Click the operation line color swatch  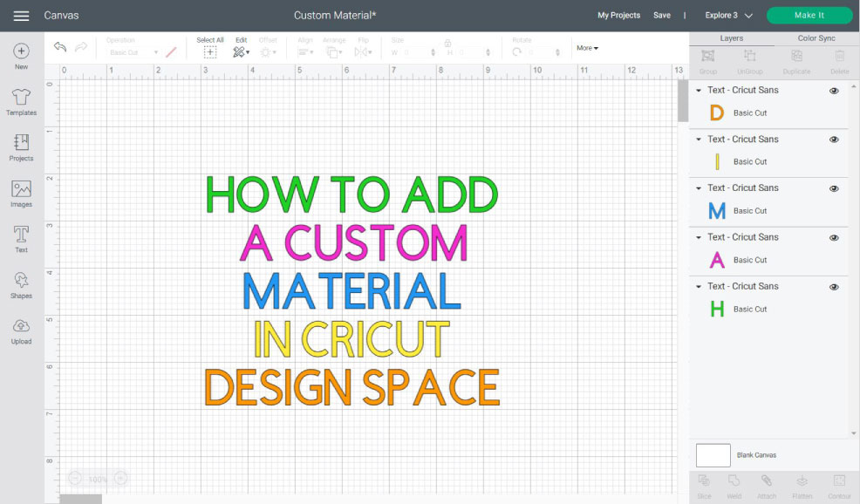pyautogui.click(x=171, y=52)
